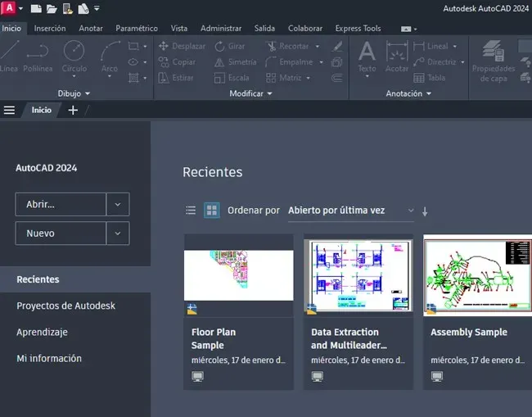Switch Recientes to list view
Viewport: 532px width, 417px height.
tap(191, 211)
